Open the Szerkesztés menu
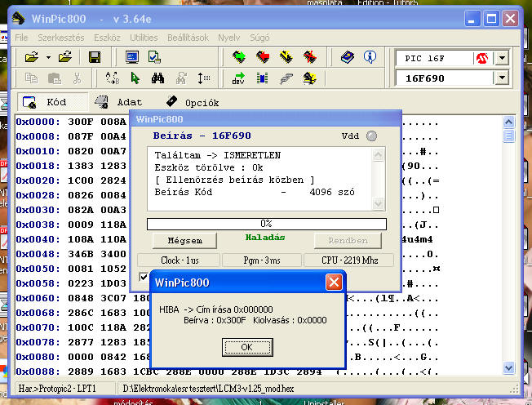 tap(61, 38)
